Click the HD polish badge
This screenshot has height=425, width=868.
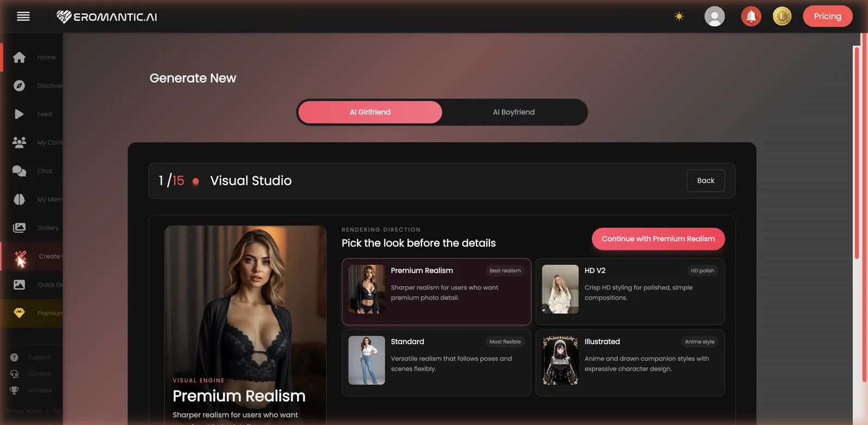click(x=703, y=271)
